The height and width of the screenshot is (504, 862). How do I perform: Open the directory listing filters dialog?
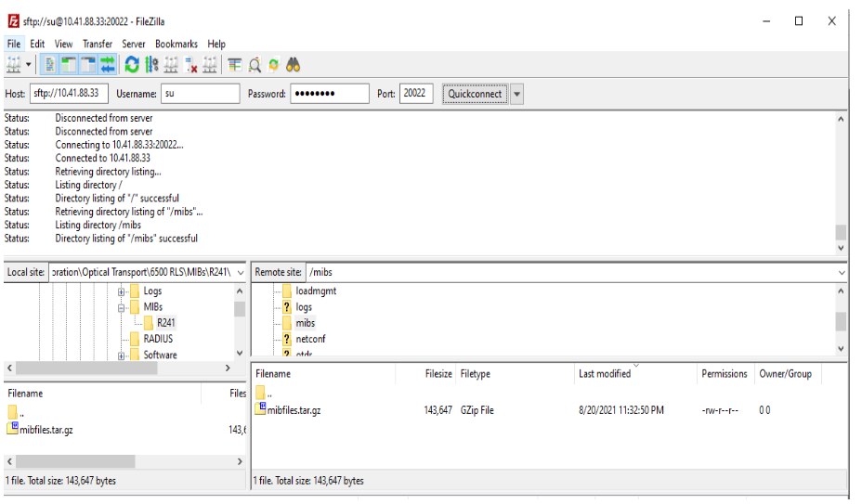pos(235,65)
